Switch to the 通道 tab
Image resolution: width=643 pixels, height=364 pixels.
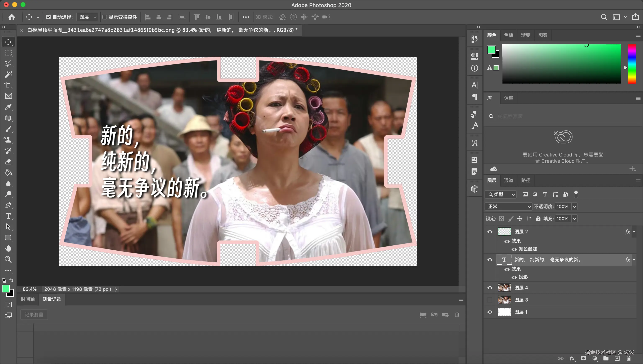(x=508, y=180)
